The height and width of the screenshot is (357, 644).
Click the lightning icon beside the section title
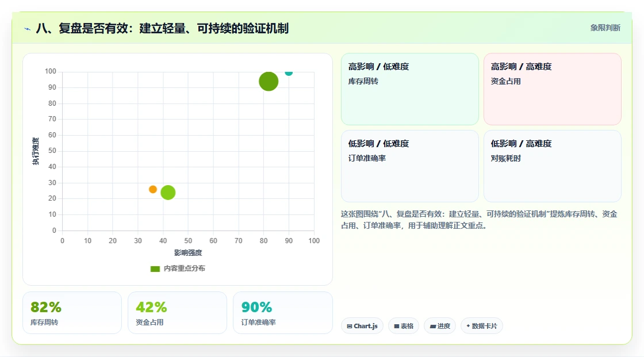pos(28,29)
